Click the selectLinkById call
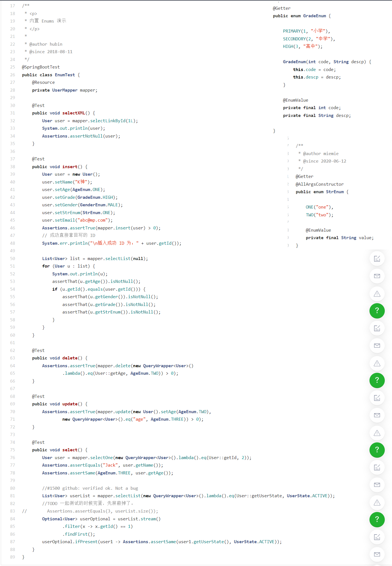Viewport: 392px width, 566px height. click(108, 121)
